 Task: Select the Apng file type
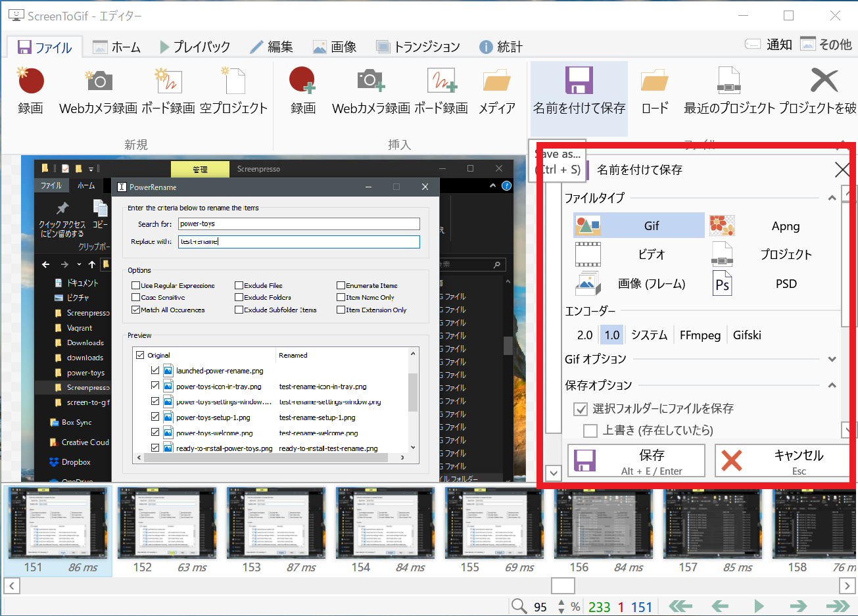(786, 225)
